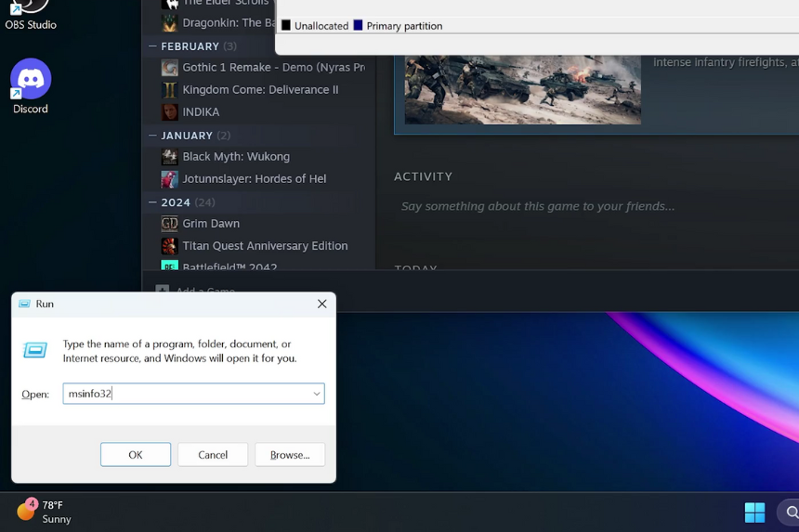
Task: Select Titan Quest Anniversary Edition icon
Action: pyautogui.click(x=169, y=246)
